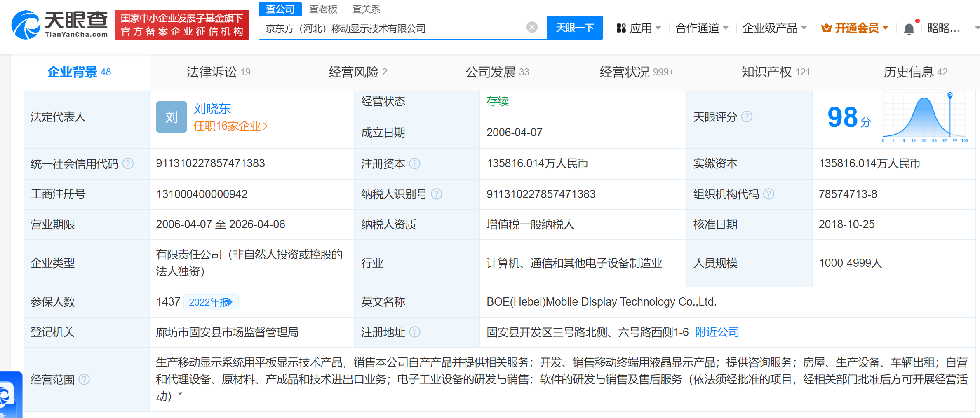
Task: Click the crown icon for 开通会员
Action: point(826,28)
